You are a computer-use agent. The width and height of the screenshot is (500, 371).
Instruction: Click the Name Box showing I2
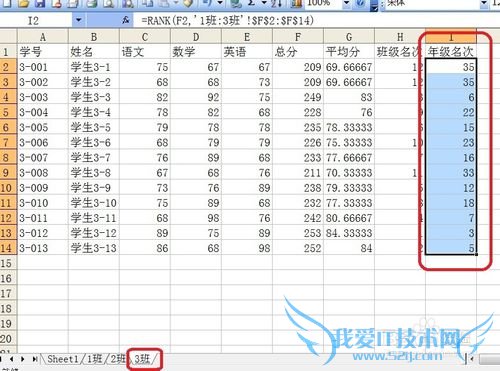pos(37,20)
